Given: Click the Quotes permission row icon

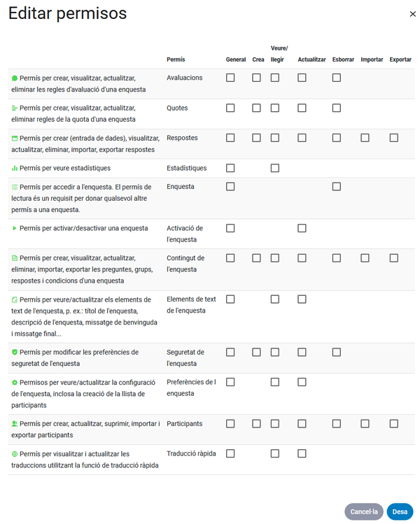Looking at the screenshot, I should [15, 108].
